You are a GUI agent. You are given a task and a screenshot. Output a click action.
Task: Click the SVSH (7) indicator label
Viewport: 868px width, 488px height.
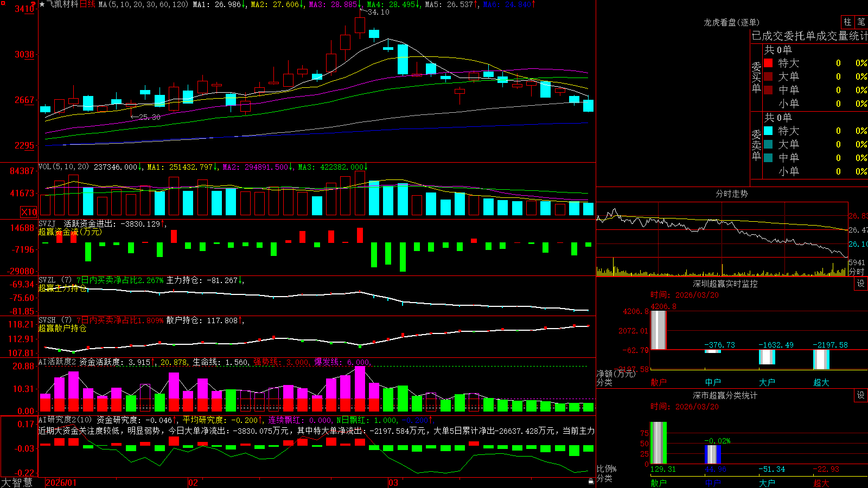[55, 320]
